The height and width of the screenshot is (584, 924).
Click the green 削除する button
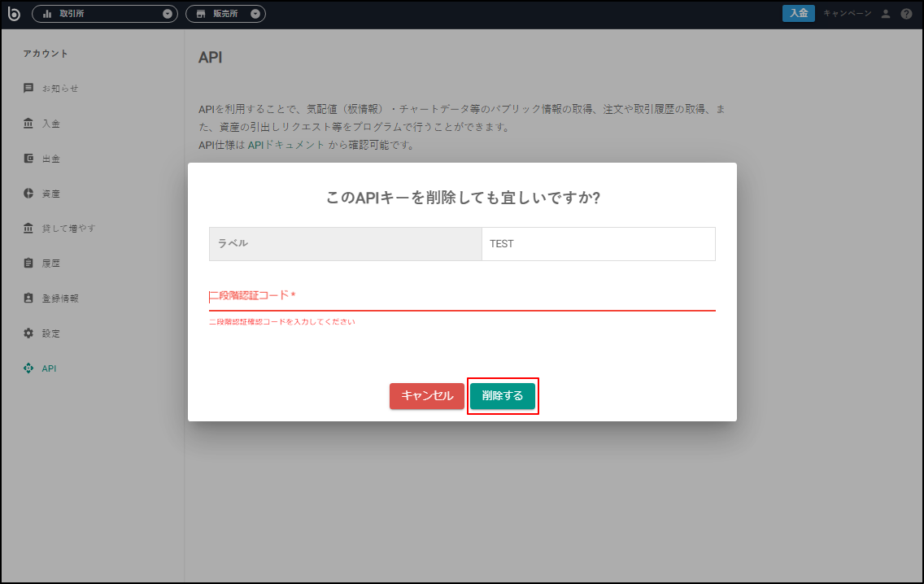[503, 395]
